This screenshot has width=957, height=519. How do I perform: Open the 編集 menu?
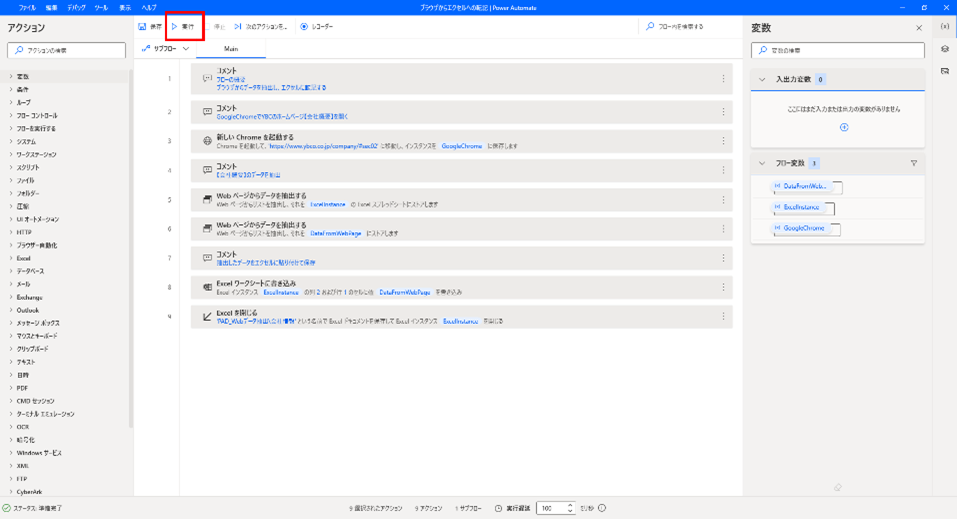point(52,7)
